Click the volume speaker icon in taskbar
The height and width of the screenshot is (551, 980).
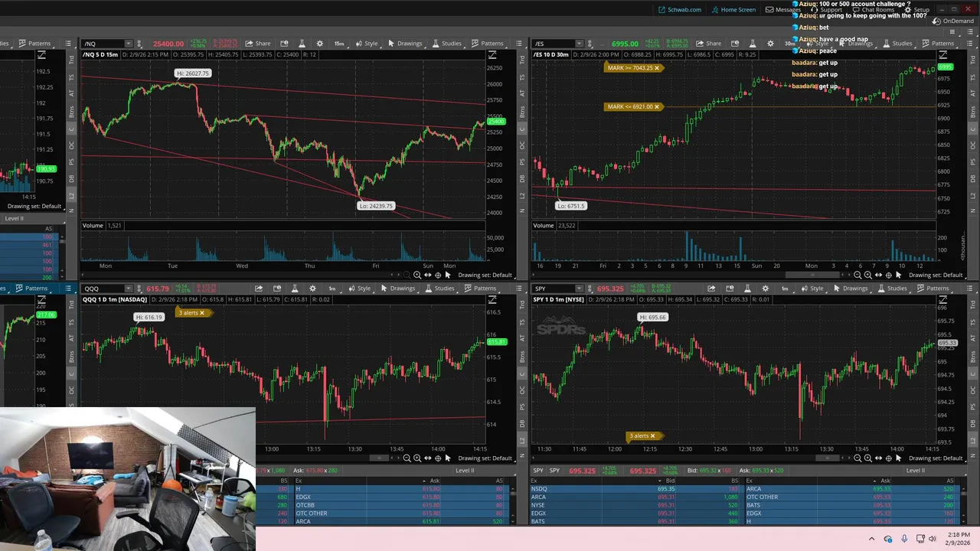pyautogui.click(x=932, y=539)
